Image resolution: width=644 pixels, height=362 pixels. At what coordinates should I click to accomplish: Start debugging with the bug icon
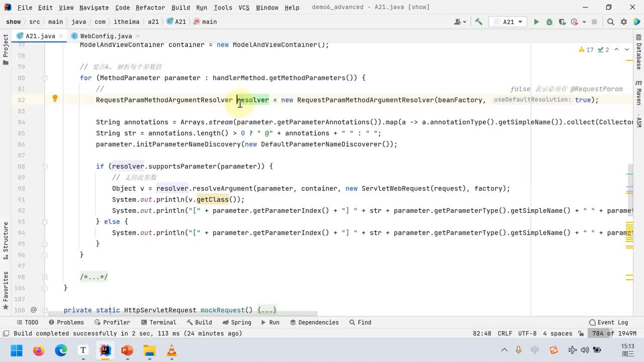(x=549, y=22)
